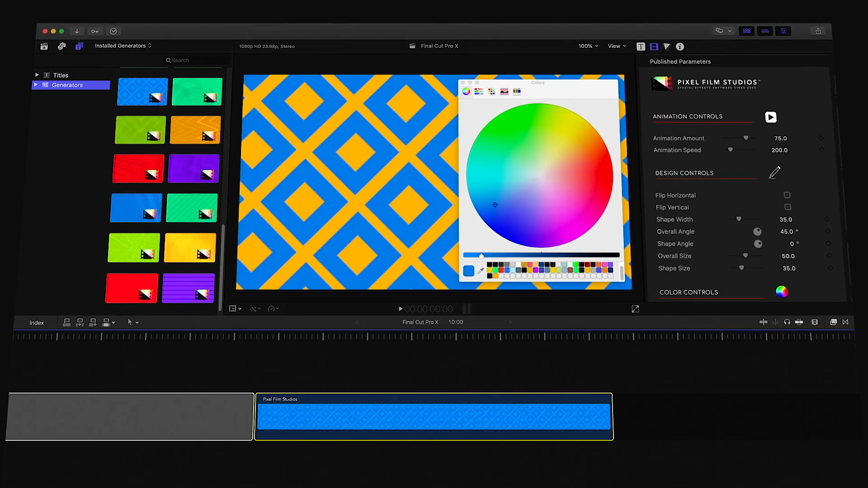This screenshot has width=868, height=488.
Task: Toggle the headphones Solo button
Action: point(787,322)
